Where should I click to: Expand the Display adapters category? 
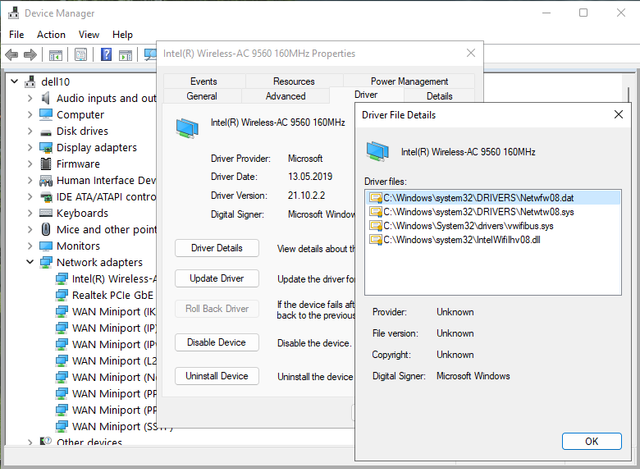(30, 147)
